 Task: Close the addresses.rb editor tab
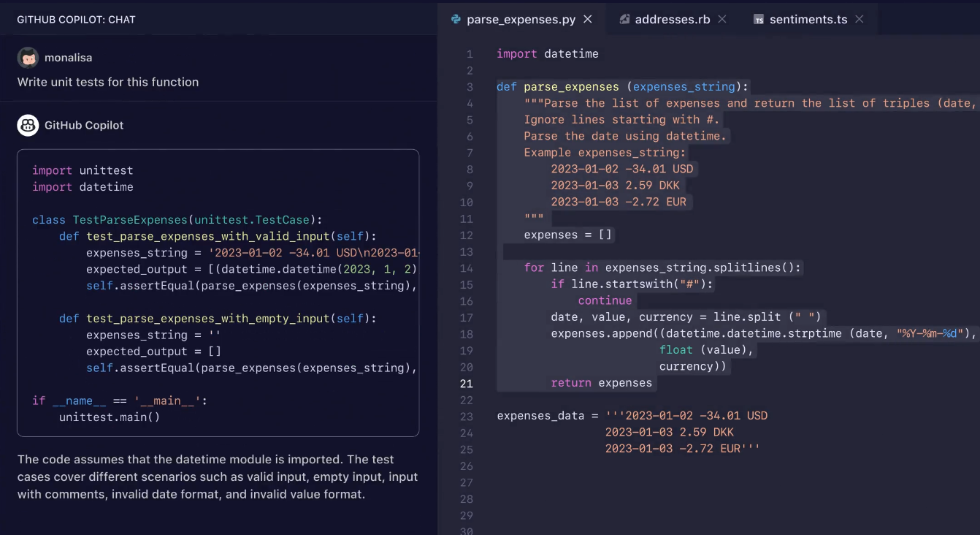coord(722,20)
